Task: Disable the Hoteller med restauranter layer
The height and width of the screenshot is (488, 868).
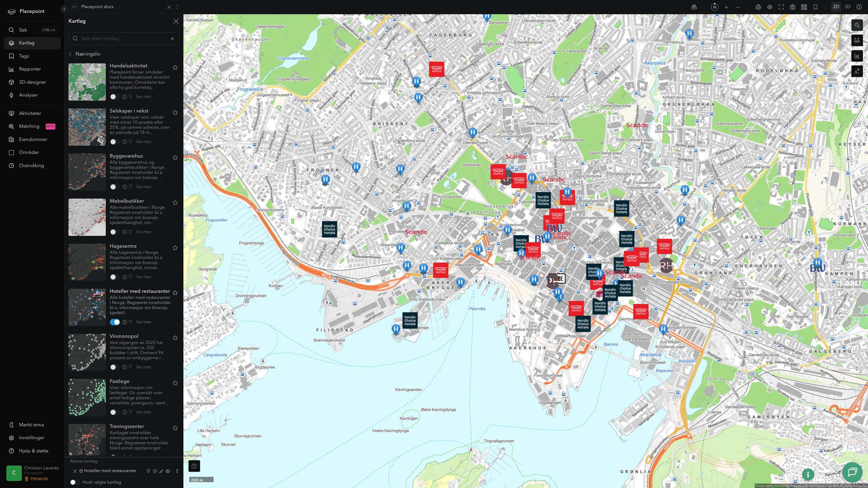Action: 115,322
